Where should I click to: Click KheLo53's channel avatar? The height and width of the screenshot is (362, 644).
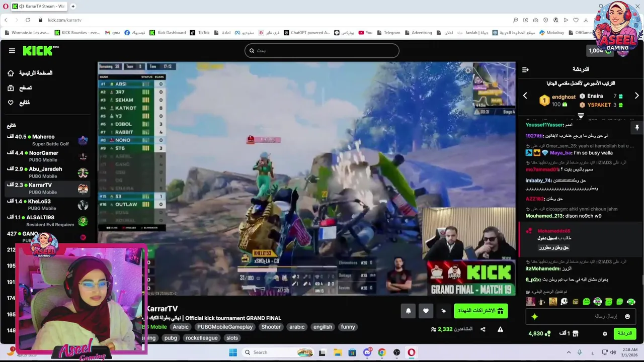(x=83, y=205)
